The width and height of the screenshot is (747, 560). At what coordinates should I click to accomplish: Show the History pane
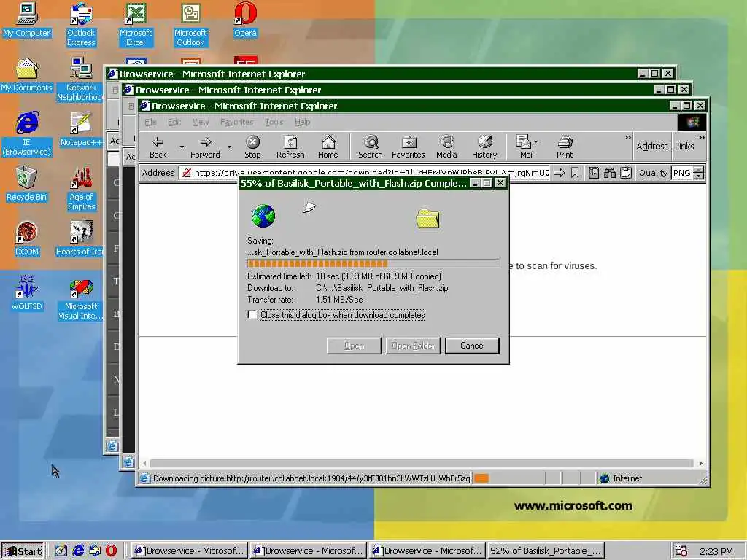(x=484, y=147)
